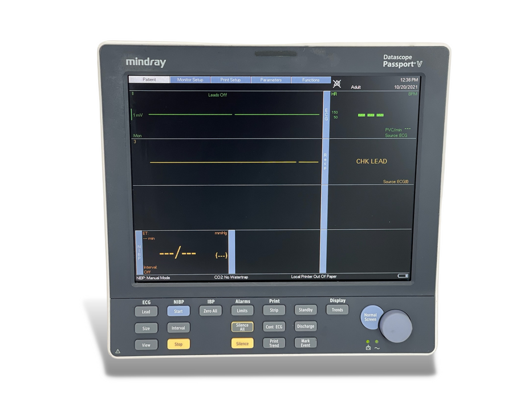
Task: Select the Print Setup tab
Action: 230,80
